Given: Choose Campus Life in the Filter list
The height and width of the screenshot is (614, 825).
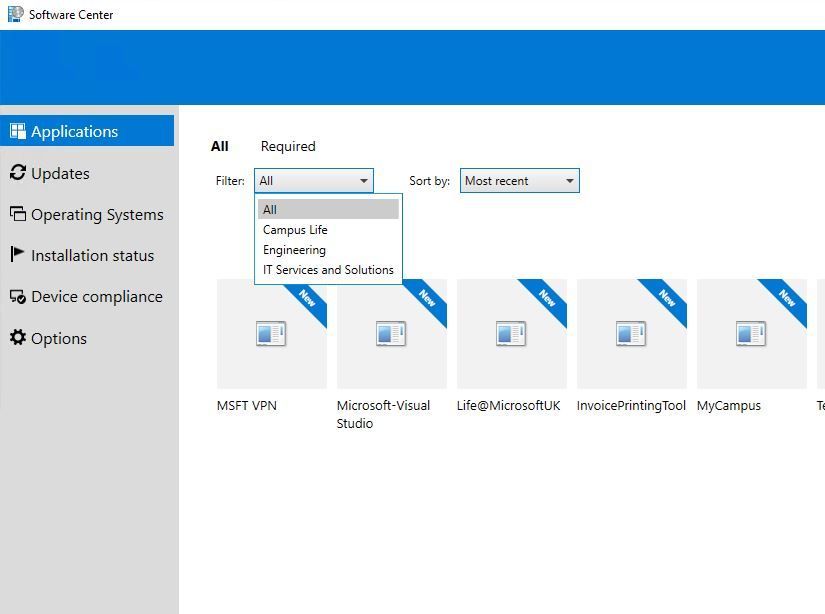Looking at the screenshot, I should point(328,229).
